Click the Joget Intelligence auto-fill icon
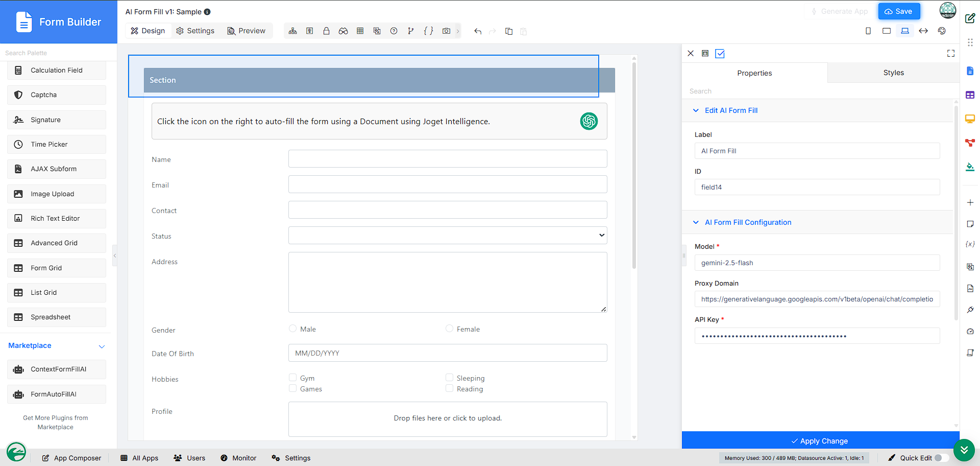This screenshot has height=466, width=980. point(589,121)
